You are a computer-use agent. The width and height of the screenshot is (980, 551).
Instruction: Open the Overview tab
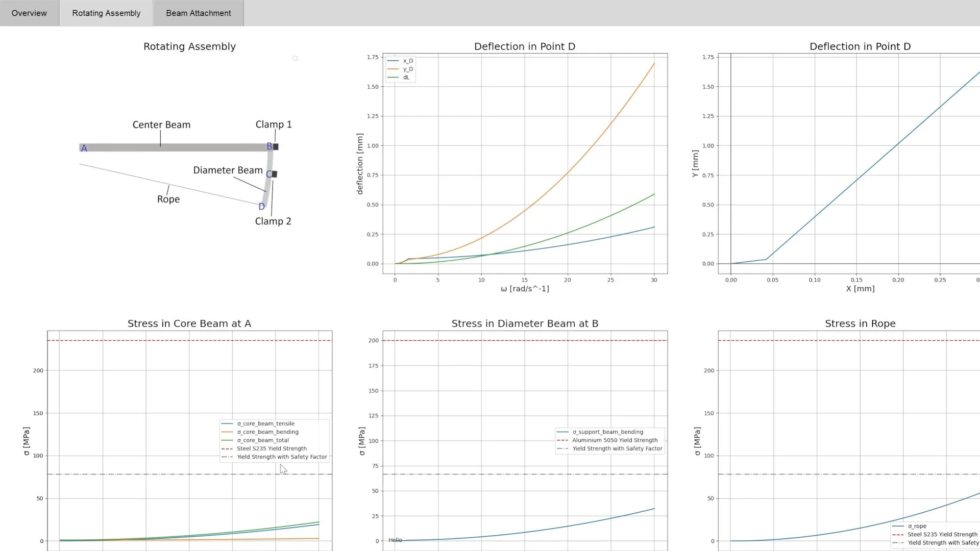point(29,13)
